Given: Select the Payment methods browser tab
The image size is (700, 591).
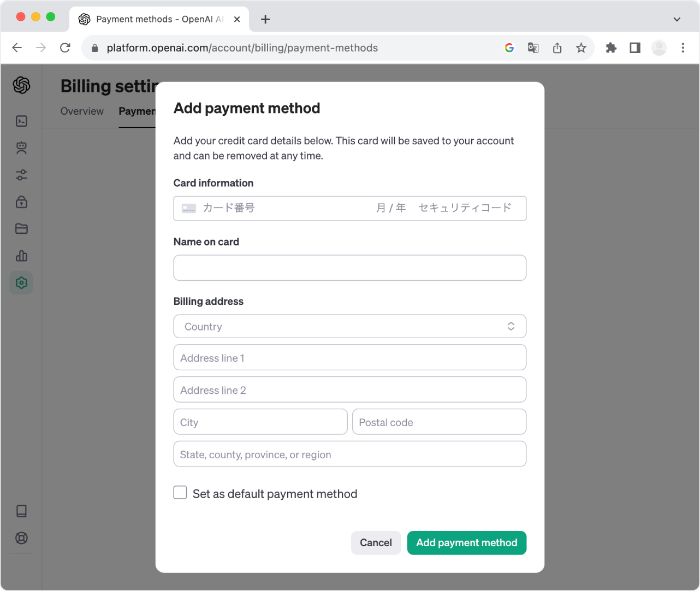Looking at the screenshot, I should point(159,19).
